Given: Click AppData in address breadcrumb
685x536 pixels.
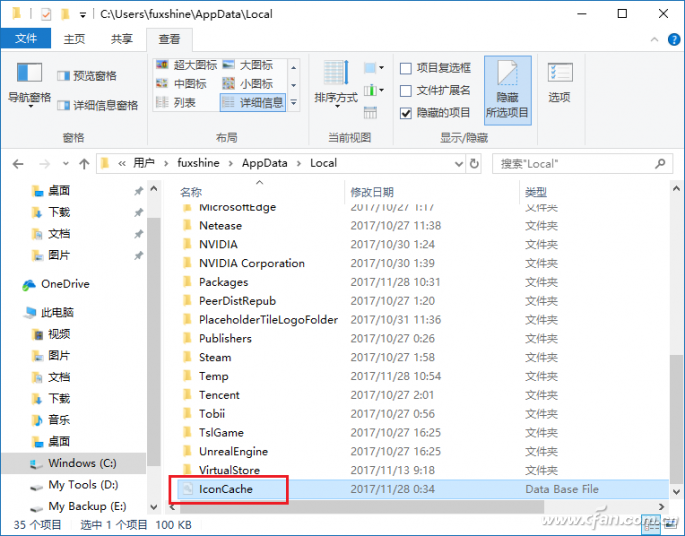Looking at the screenshot, I should (x=265, y=163).
